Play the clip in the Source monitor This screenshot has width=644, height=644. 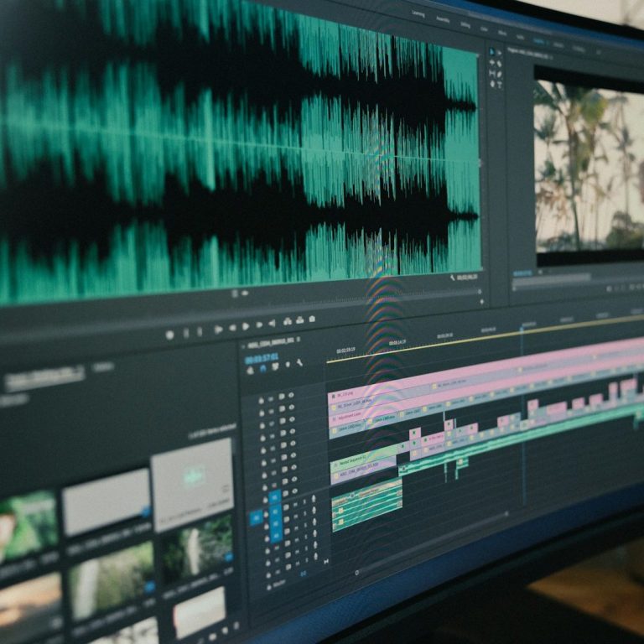click(246, 326)
